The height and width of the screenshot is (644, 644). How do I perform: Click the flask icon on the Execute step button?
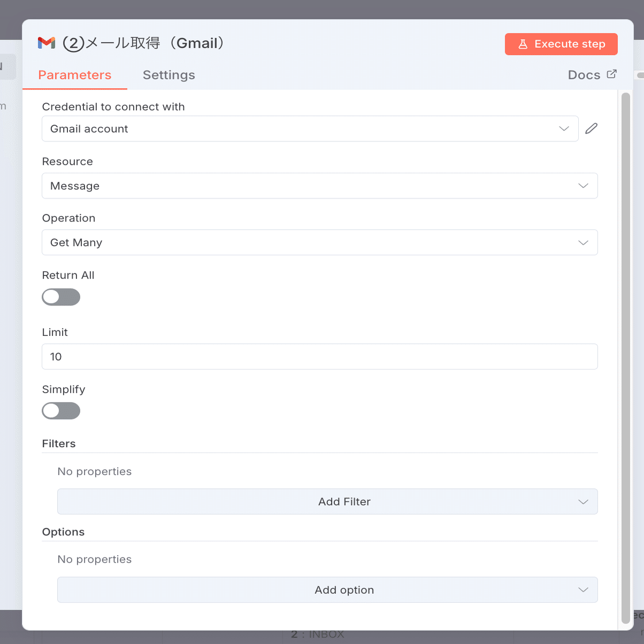(523, 44)
